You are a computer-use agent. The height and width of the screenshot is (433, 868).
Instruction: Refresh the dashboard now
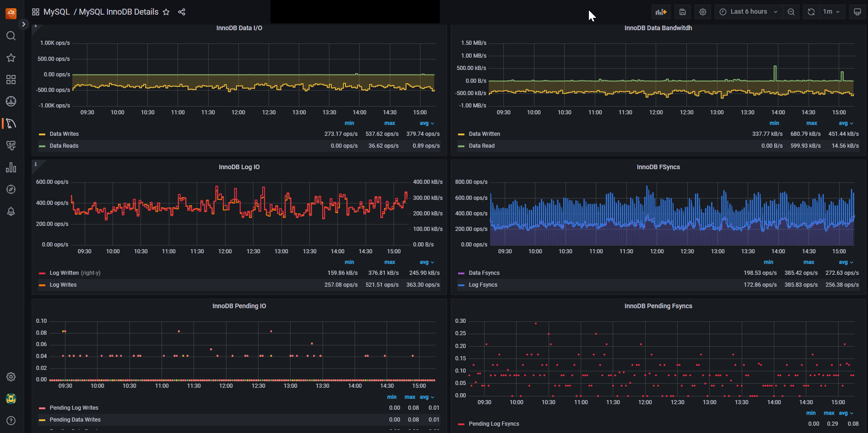811,12
